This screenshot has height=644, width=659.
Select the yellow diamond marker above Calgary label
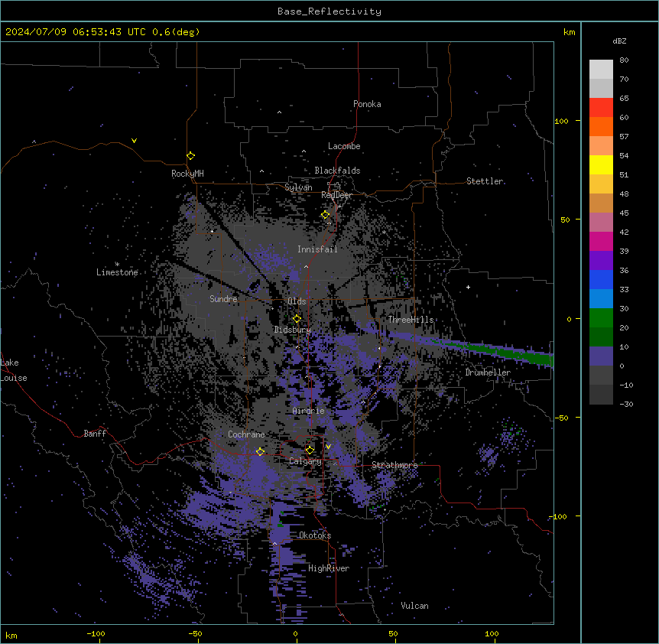pyautogui.click(x=310, y=450)
